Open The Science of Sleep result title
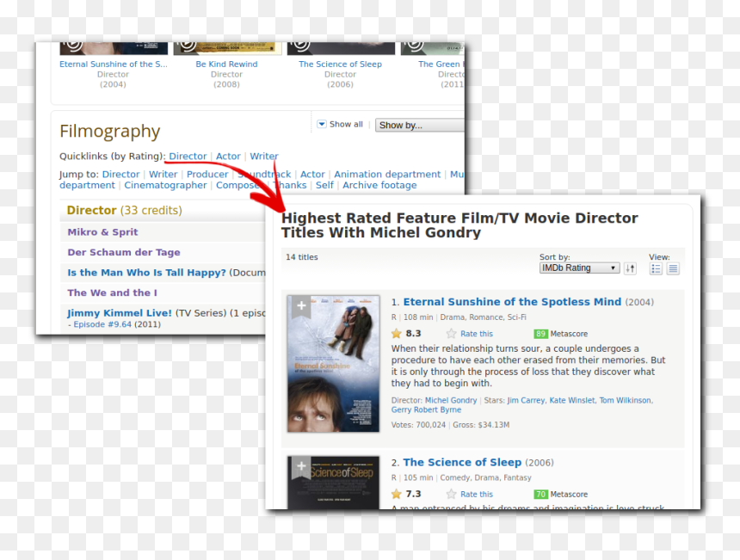This screenshot has width=740, height=560. pos(462,462)
